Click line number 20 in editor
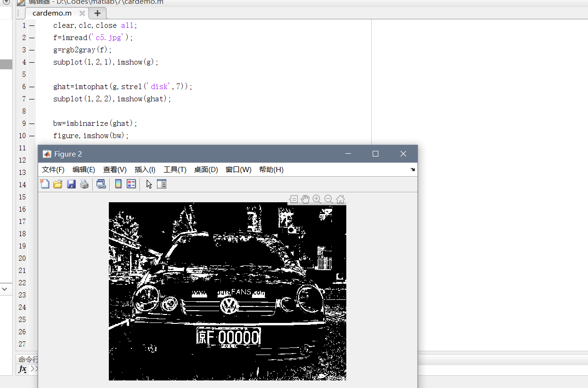The image size is (588, 388). (22, 258)
